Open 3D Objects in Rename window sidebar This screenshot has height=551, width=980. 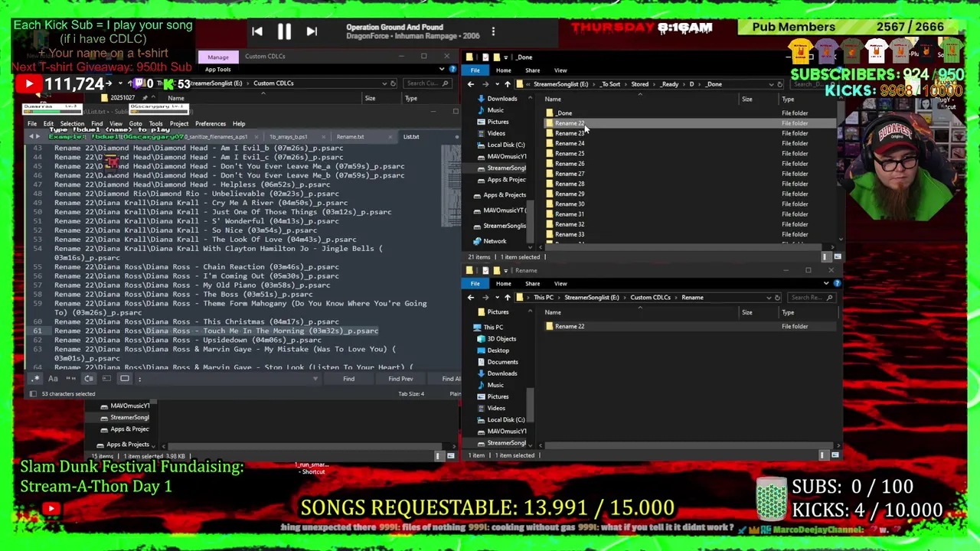(501, 339)
